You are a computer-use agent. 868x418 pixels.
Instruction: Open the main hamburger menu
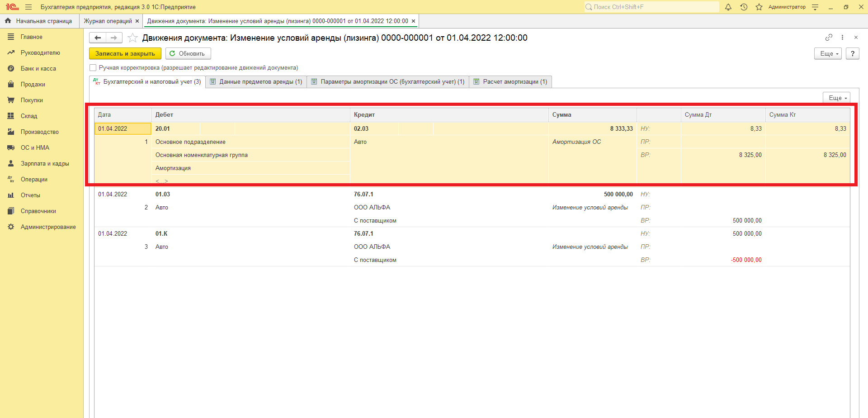[28, 7]
